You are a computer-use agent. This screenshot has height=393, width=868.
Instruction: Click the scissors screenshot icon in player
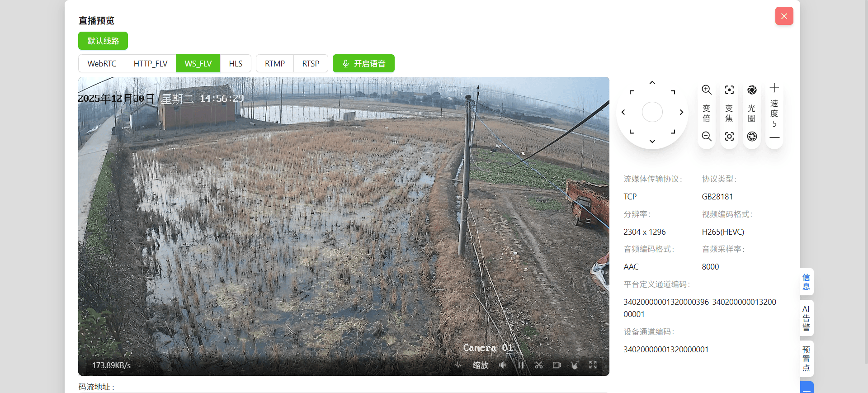click(x=538, y=365)
